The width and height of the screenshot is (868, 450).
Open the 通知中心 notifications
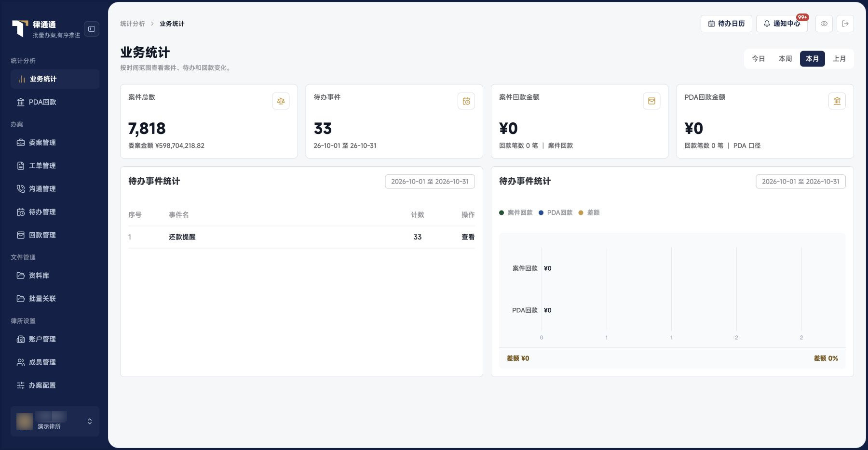pyautogui.click(x=782, y=24)
